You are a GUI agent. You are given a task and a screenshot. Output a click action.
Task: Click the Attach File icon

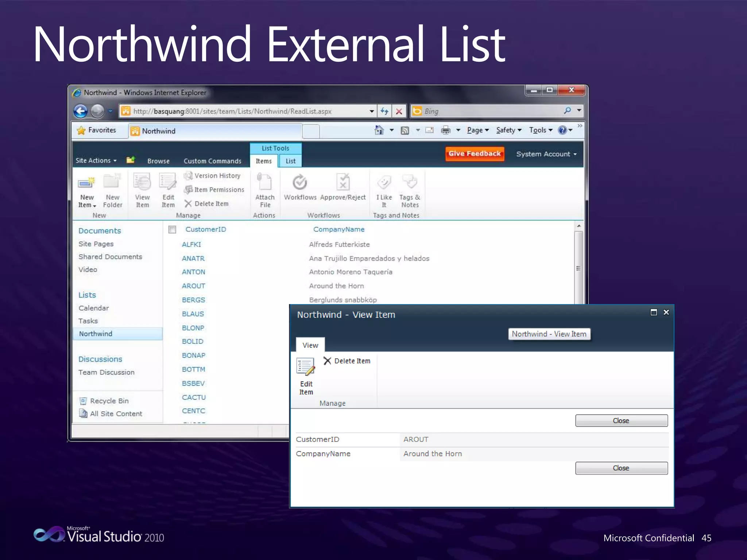coord(264,182)
